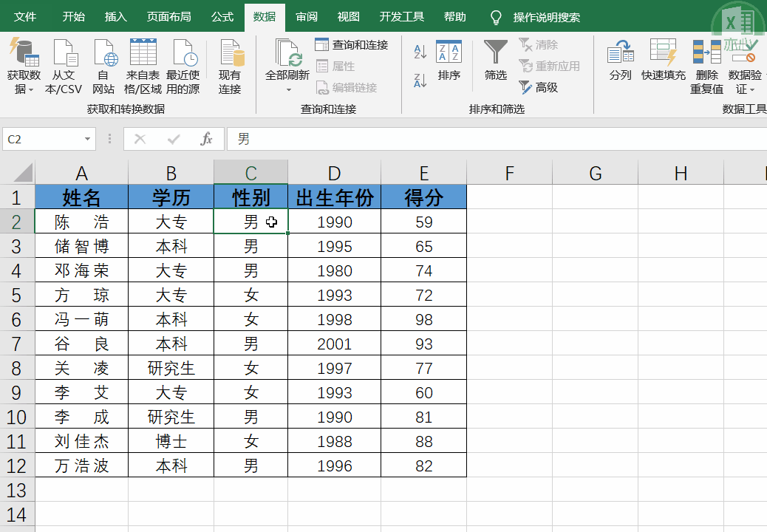767x532 pixels.
Task: Expand the Refresh All dropdown arrow
Action: click(x=288, y=90)
